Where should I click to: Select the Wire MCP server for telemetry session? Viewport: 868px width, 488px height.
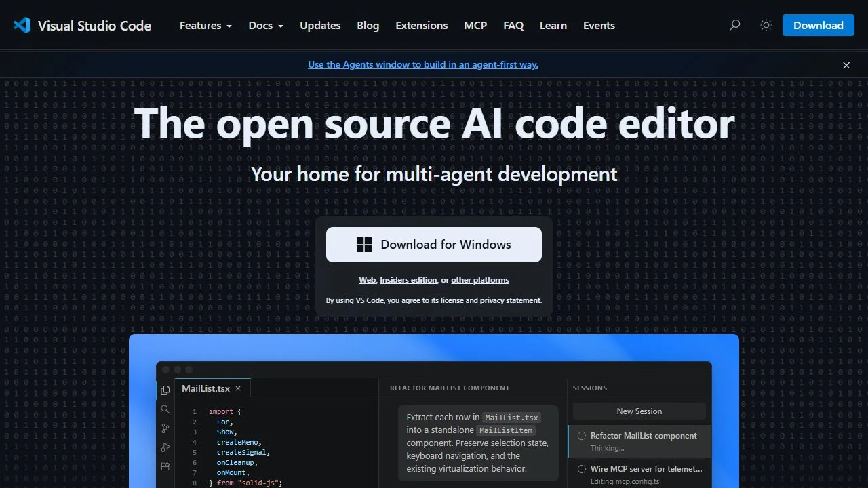click(639, 473)
